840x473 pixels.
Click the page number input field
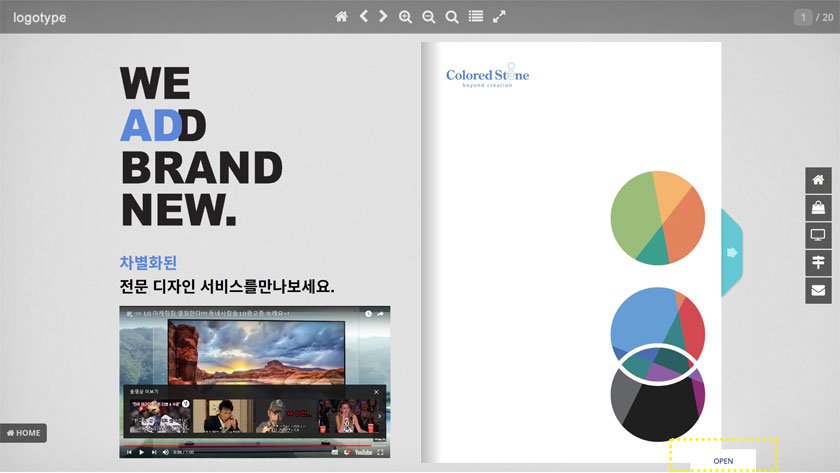click(802, 17)
